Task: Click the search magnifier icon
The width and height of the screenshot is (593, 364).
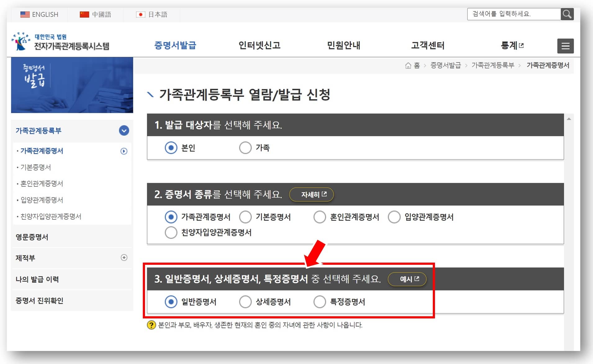Action: [567, 14]
